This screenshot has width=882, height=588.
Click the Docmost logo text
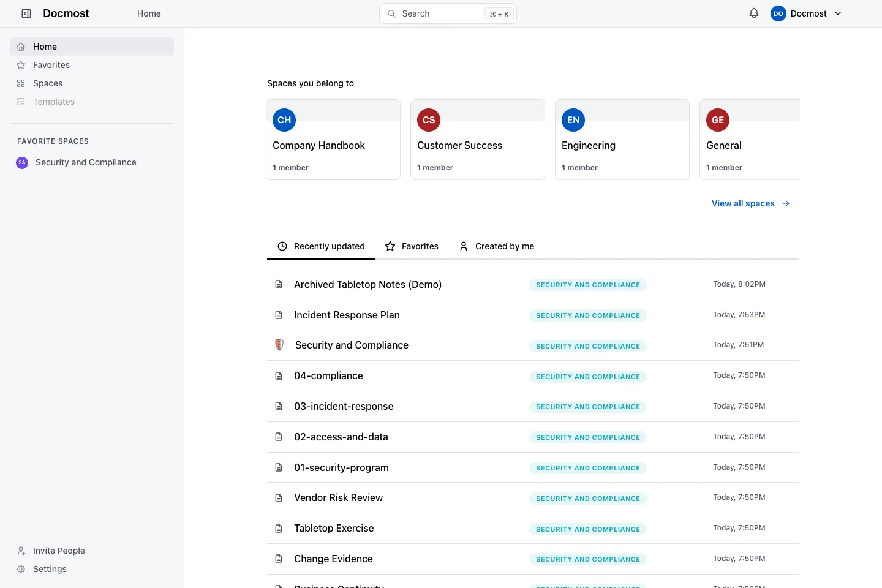66,13
